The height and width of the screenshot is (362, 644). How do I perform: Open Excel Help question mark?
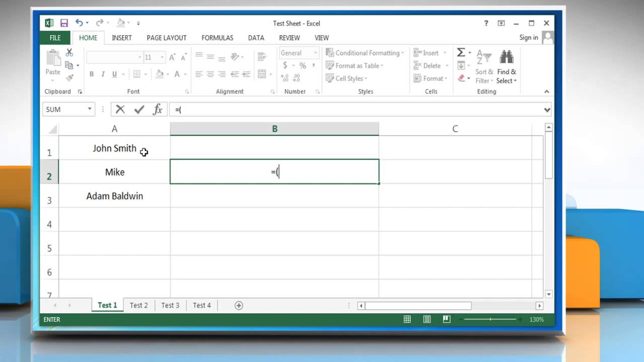click(486, 23)
